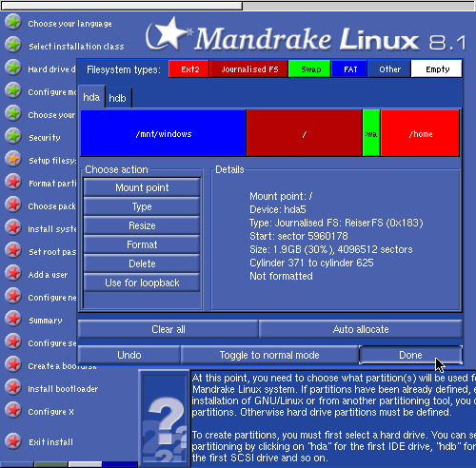Click the 'Device: hda5' details line
Screen dimensions: 476x468
tap(278, 209)
